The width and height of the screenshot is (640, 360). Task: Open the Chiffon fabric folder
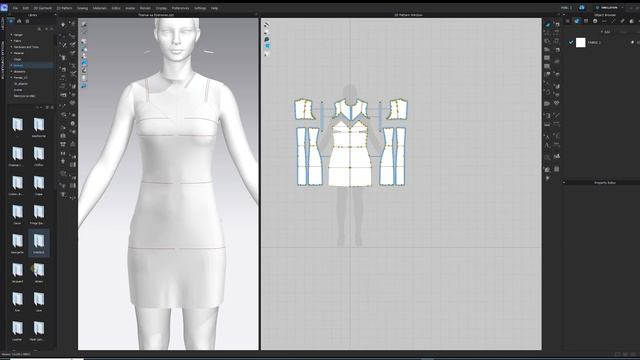pyautogui.click(x=39, y=156)
